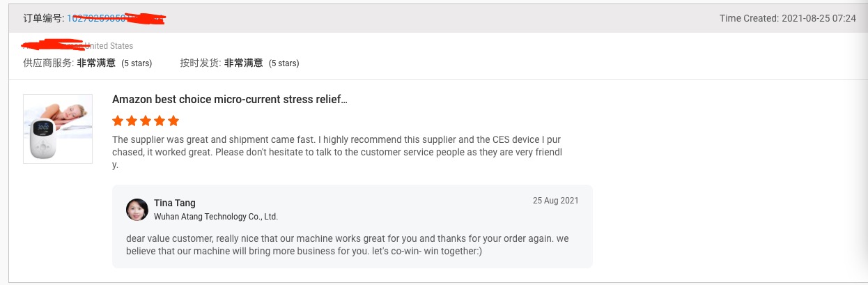Click the 25 Aug 2021 reply date
868x285 pixels.
tap(556, 201)
